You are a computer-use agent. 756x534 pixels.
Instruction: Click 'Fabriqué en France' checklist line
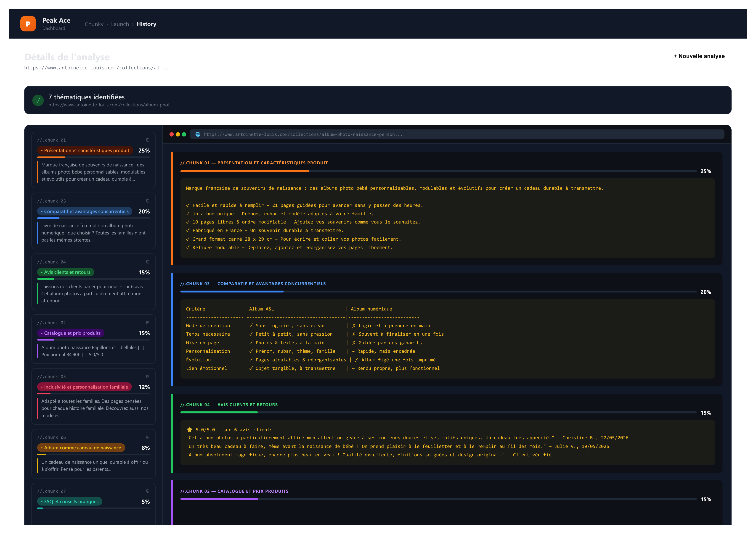point(265,230)
